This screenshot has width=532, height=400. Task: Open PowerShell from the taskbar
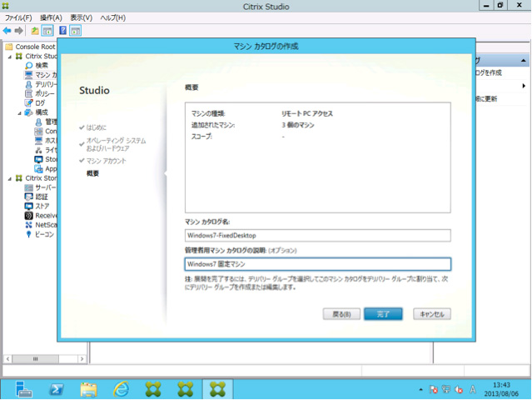coord(56,389)
